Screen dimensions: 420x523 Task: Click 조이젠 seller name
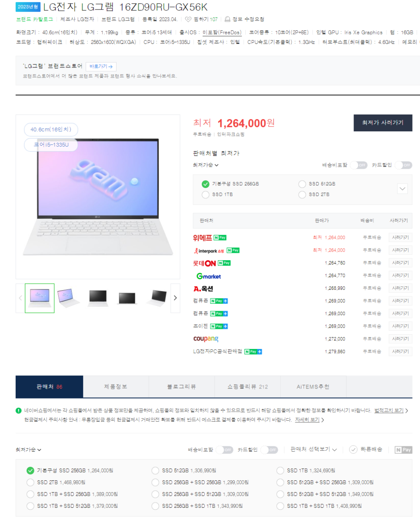(200, 326)
